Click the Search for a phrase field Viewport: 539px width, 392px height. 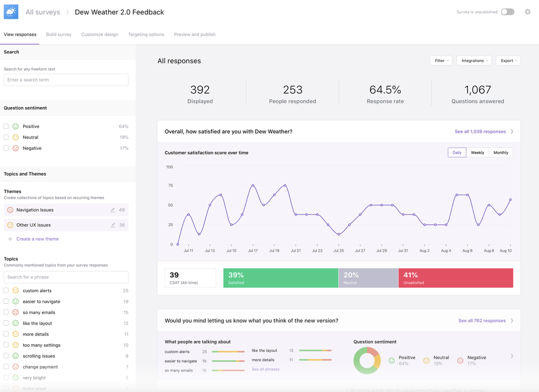pyautogui.click(x=66, y=277)
